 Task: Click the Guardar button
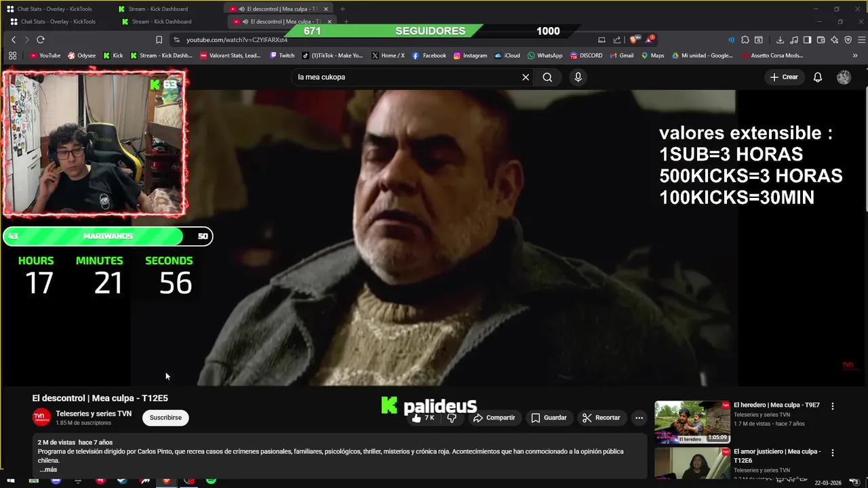549,418
